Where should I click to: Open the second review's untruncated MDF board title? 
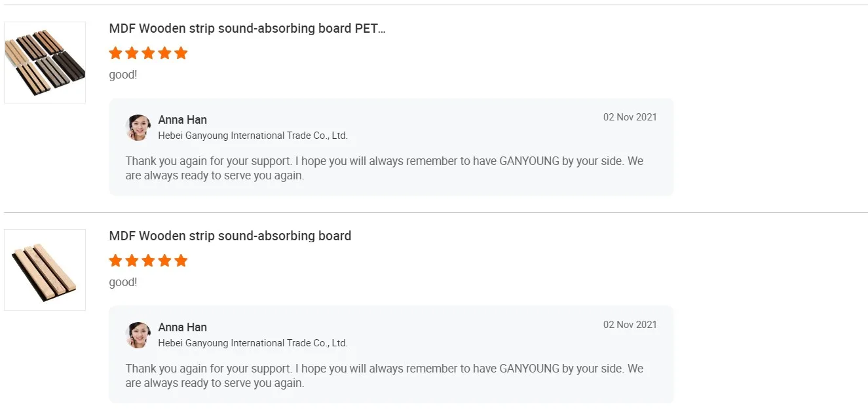point(230,236)
